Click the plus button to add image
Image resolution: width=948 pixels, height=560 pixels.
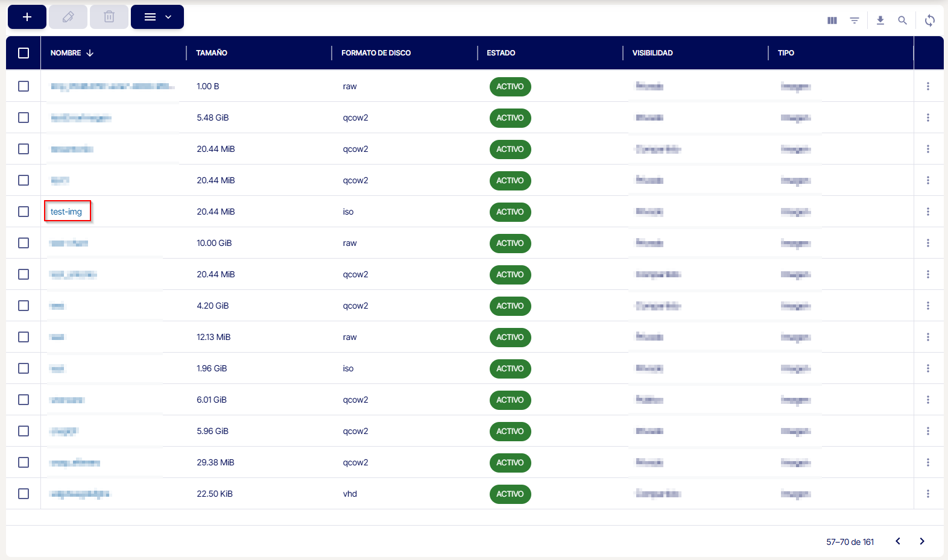point(27,17)
